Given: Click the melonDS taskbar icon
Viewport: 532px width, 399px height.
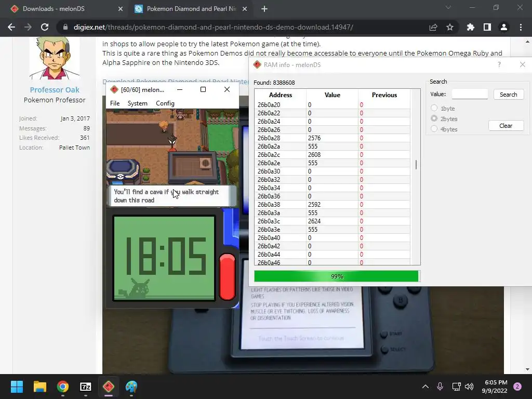Looking at the screenshot, I should point(109,387).
